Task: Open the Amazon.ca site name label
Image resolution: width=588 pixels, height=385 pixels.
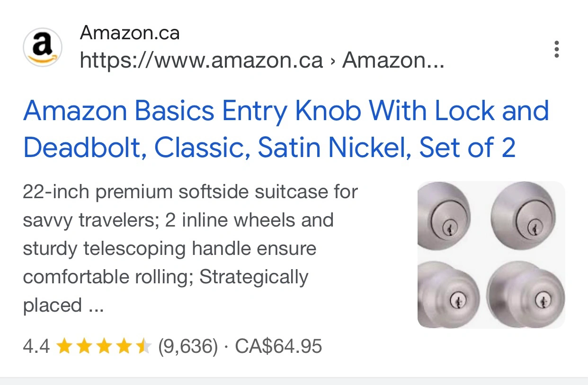Action: tap(130, 33)
